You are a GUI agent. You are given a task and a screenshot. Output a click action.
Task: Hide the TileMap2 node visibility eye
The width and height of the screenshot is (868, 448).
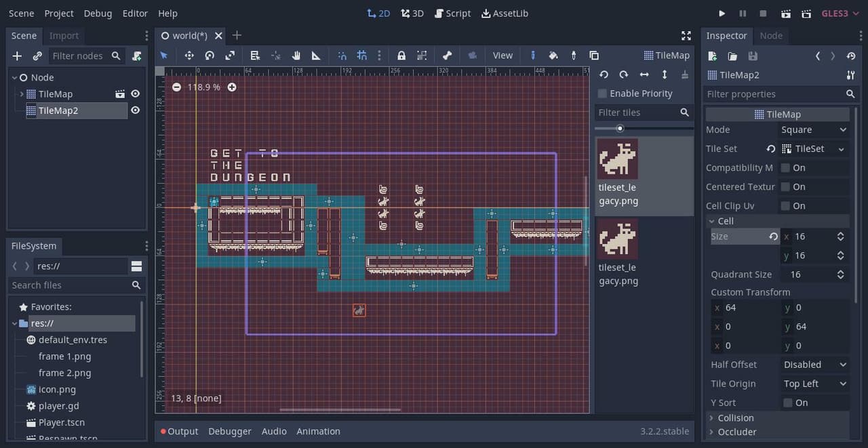(135, 110)
